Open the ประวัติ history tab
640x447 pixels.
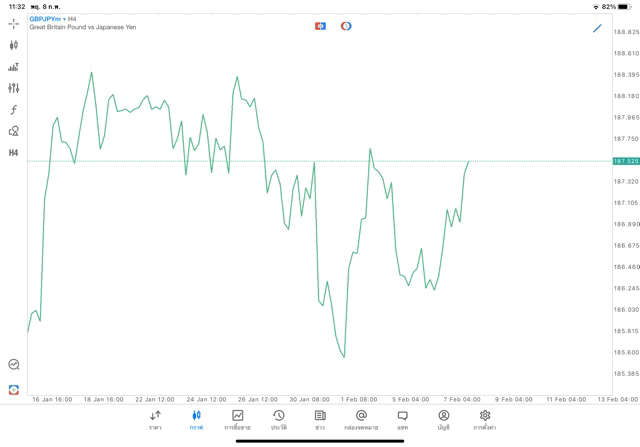tap(279, 420)
